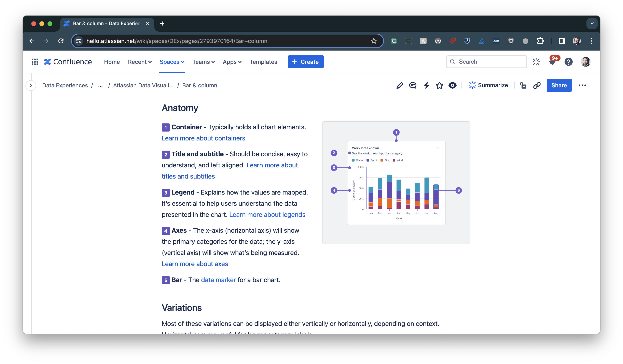This screenshot has height=364, width=623.
Task: Select the Bar & column browser tab
Action: (x=107, y=24)
